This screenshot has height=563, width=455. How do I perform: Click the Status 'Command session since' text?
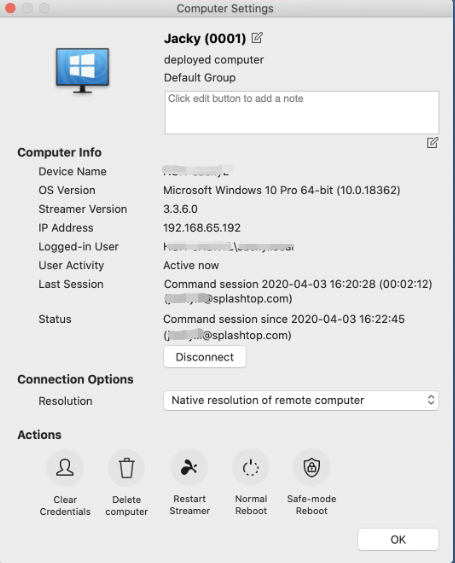[284, 319]
